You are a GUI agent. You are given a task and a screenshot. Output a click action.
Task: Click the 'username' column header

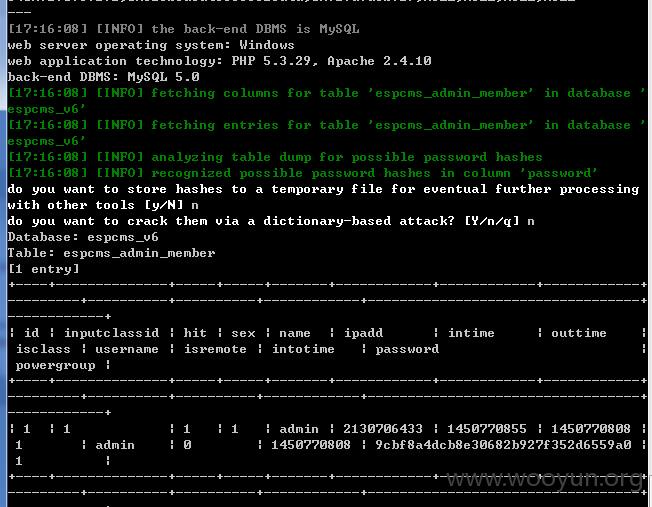click(x=127, y=349)
